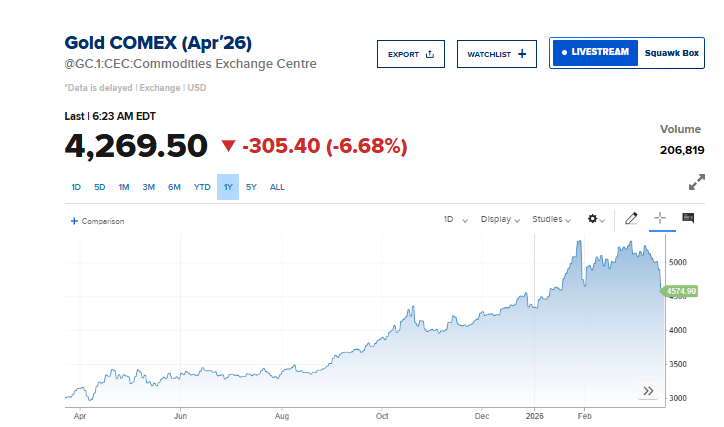Select the YTD range tab

[202, 187]
